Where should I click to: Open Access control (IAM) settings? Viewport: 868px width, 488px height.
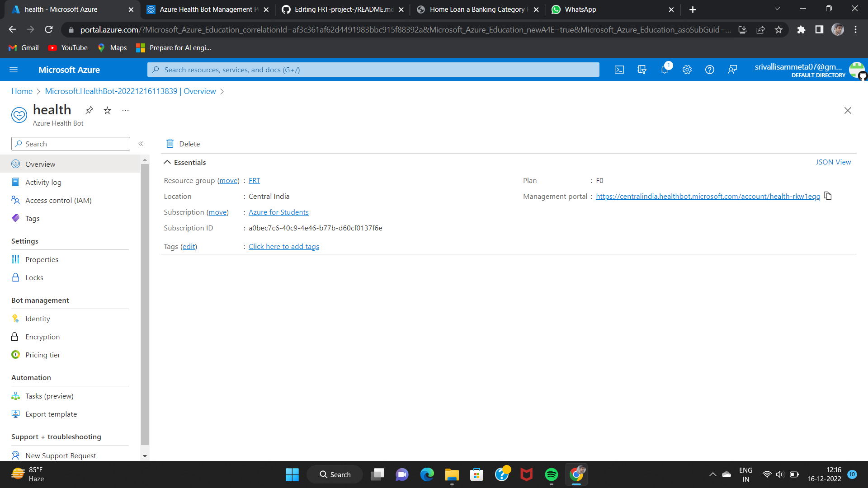(x=58, y=200)
